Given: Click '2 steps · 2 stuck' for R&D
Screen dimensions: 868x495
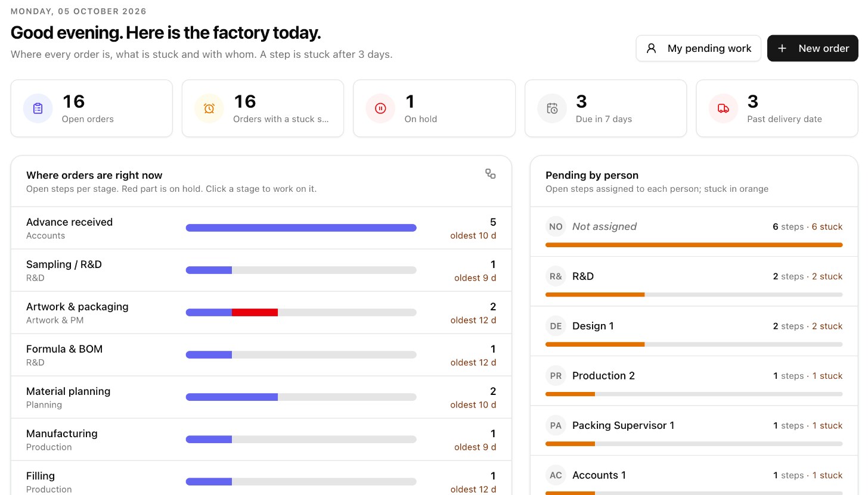Looking at the screenshot, I should tap(808, 276).
